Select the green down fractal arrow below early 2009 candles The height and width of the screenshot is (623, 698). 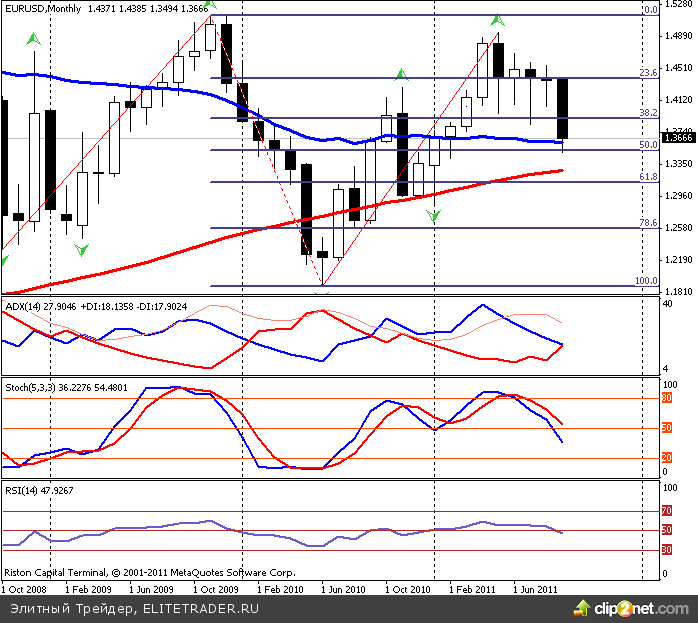80,249
